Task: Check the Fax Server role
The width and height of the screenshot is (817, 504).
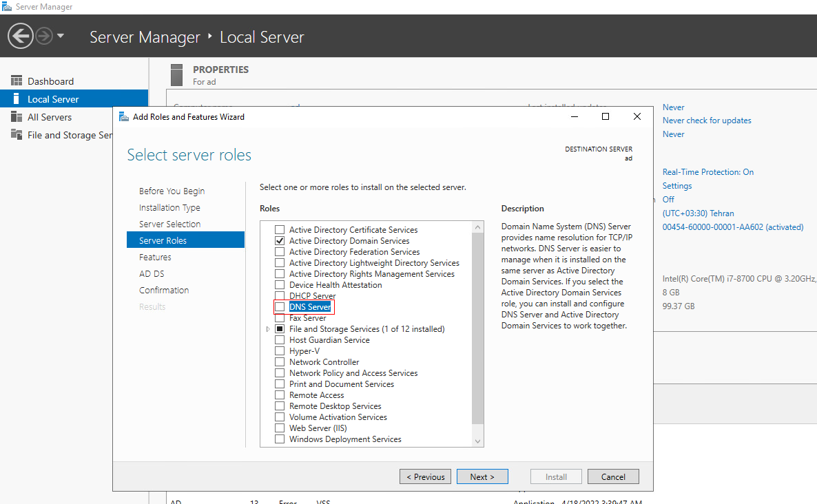Action: tap(280, 317)
